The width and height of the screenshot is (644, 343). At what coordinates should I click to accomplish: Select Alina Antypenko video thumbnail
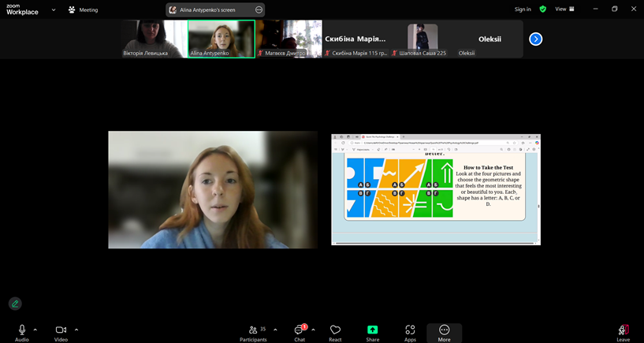[221, 39]
